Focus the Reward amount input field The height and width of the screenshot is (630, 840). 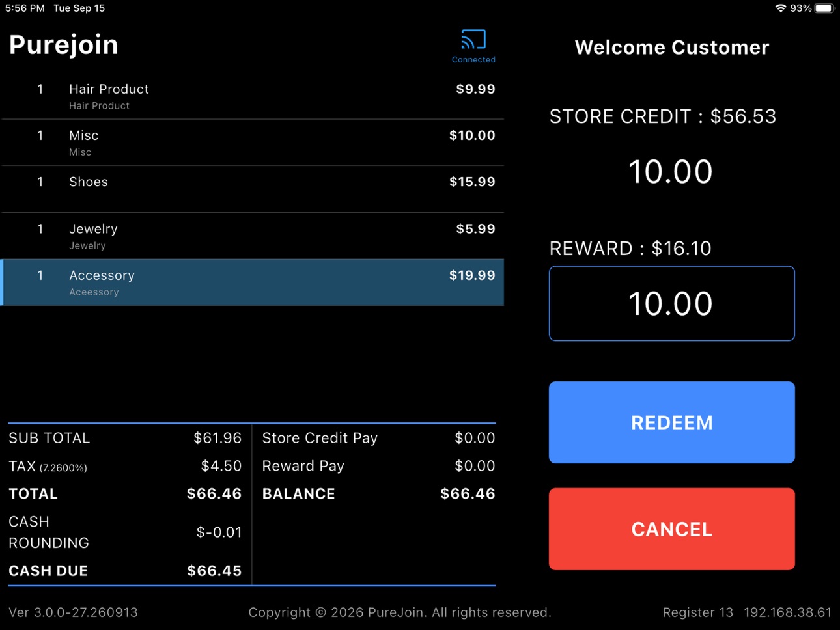[671, 303]
